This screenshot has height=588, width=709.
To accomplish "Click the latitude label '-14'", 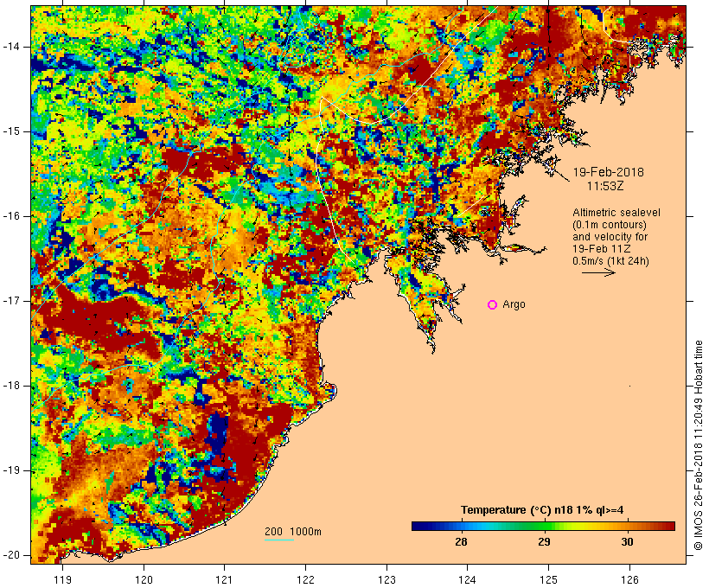I will coord(11,47).
